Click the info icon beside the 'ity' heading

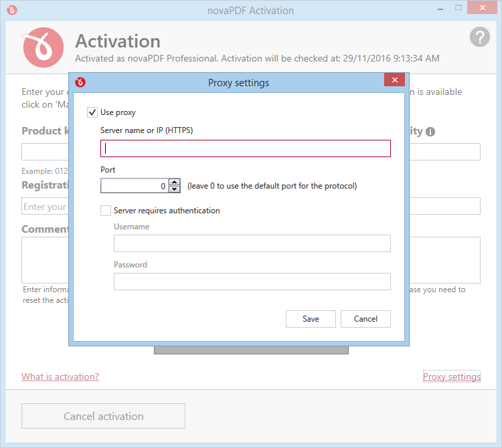point(430,132)
